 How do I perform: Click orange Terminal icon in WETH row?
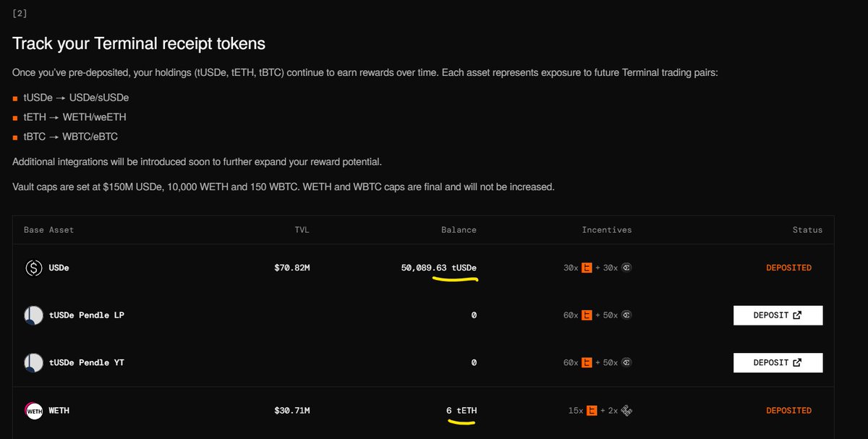coord(592,411)
